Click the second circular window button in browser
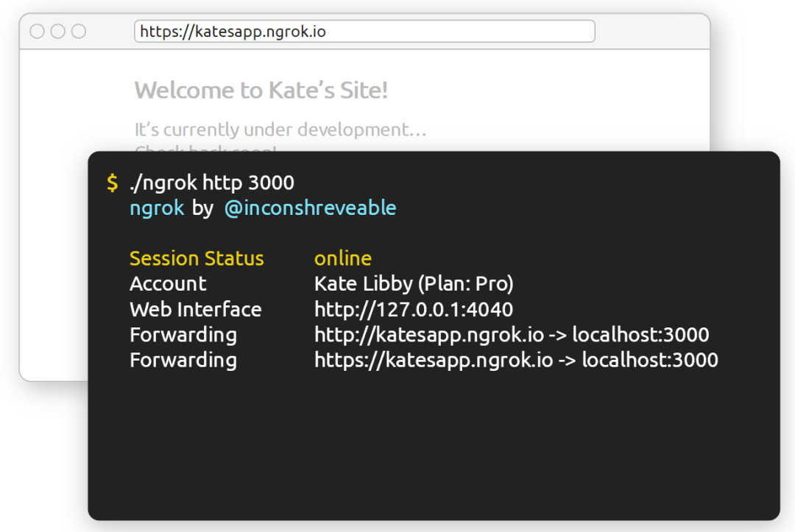The image size is (795, 532). tap(58, 32)
